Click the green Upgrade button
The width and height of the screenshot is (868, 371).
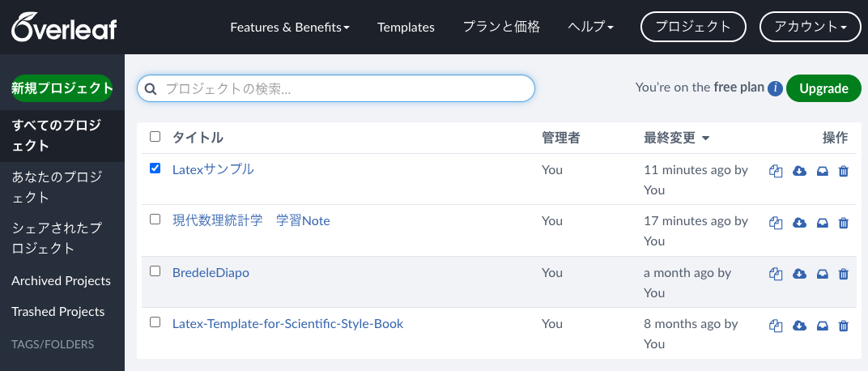pos(823,88)
